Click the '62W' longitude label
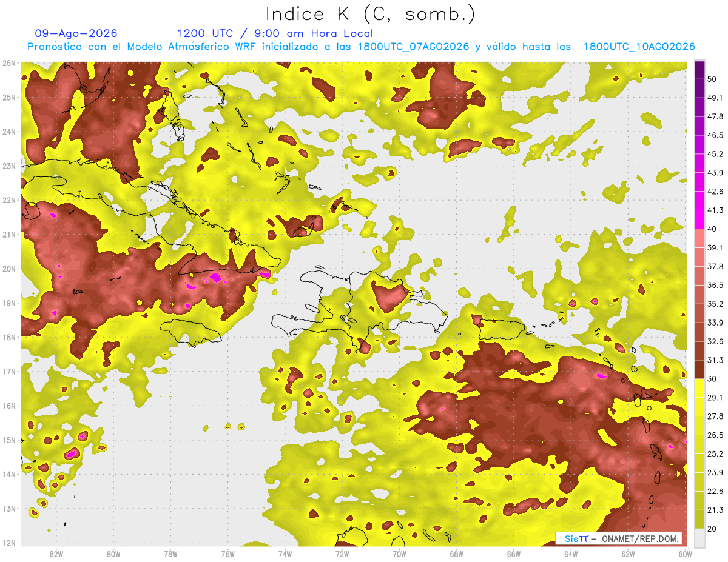 (628, 554)
